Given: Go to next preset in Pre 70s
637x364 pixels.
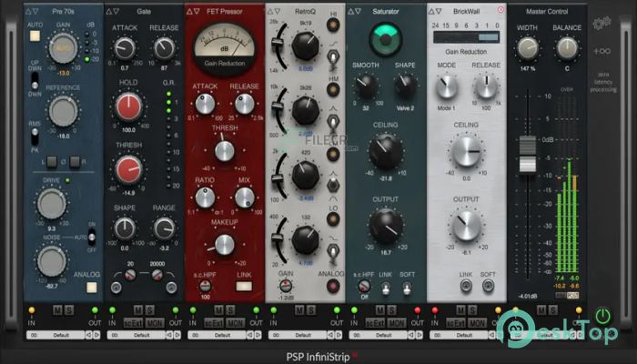Looking at the screenshot, I should 96,335.
